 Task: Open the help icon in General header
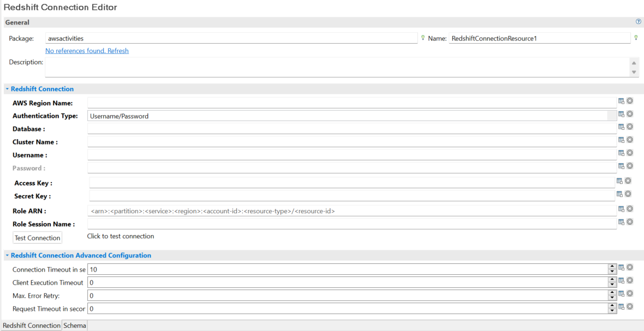[x=638, y=22]
